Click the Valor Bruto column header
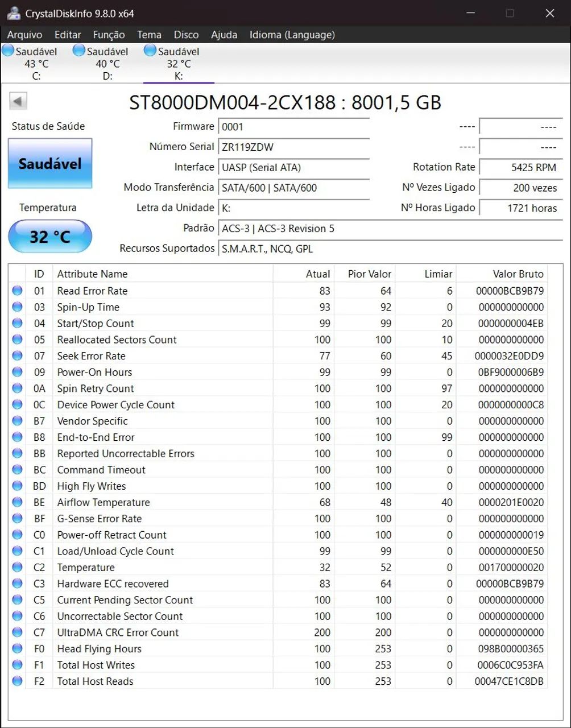This screenshot has height=728, width=571. click(502, 274)
